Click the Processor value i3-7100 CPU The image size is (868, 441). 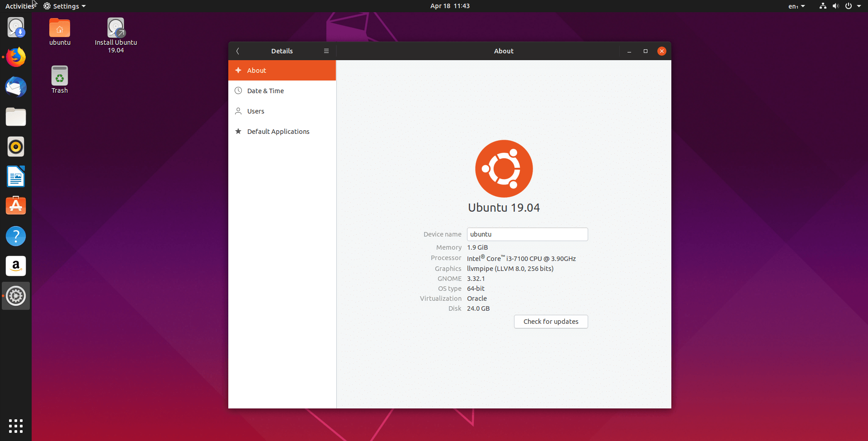[x=521, y=258]
